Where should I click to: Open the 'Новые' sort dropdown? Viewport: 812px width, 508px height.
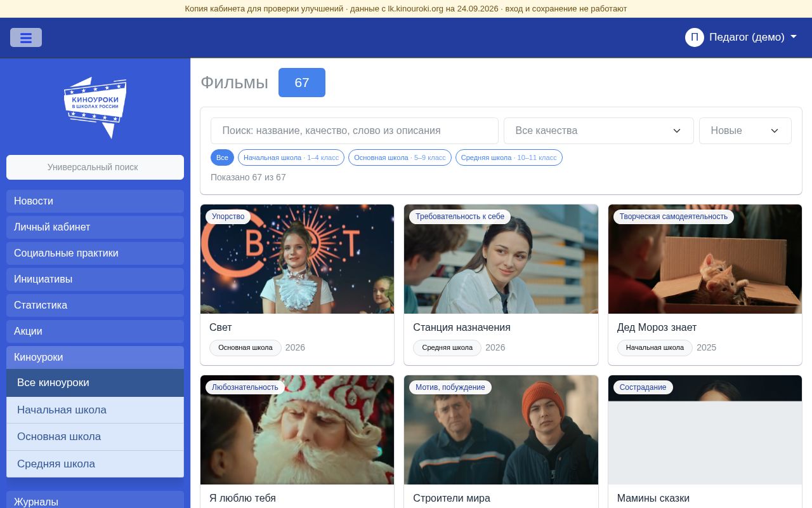[745, 131]
